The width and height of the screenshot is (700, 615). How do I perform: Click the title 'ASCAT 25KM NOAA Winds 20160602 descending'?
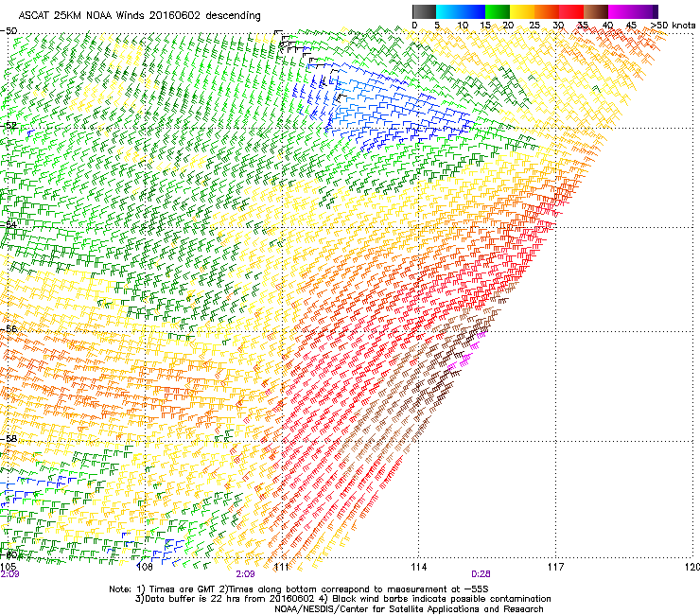[x=140, y=16]
